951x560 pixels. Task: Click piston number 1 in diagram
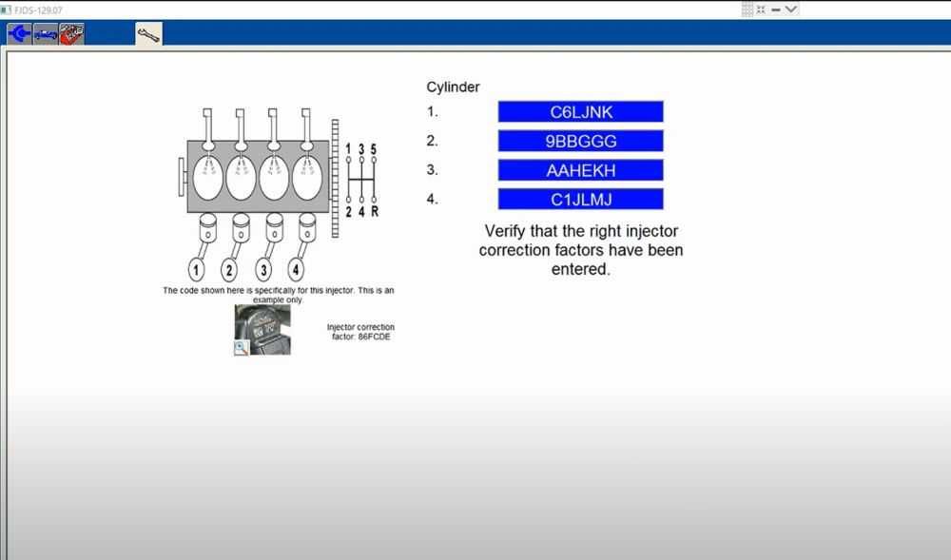tap(196, 270)
